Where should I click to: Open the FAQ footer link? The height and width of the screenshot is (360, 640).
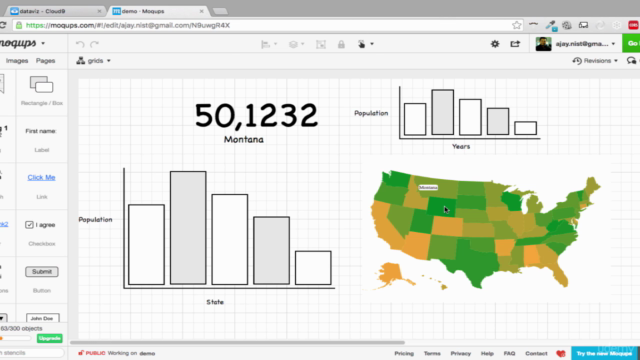(x=509, y=353)
